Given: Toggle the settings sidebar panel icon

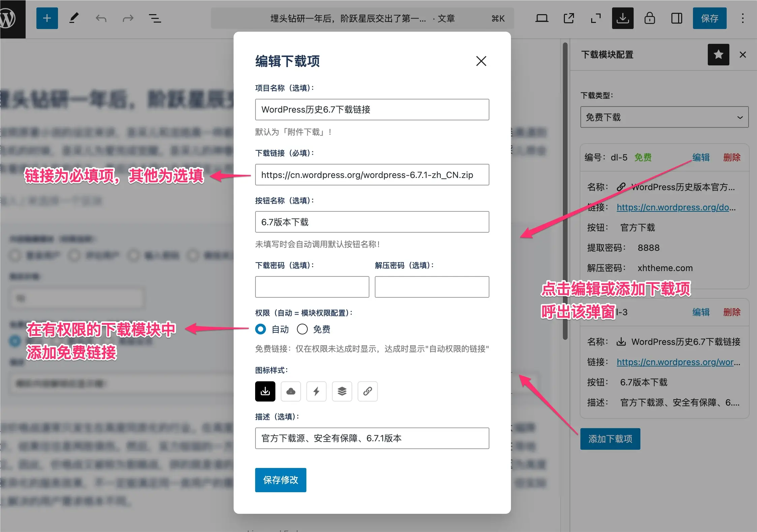Looking at the screenshot, I should (676, 18).
